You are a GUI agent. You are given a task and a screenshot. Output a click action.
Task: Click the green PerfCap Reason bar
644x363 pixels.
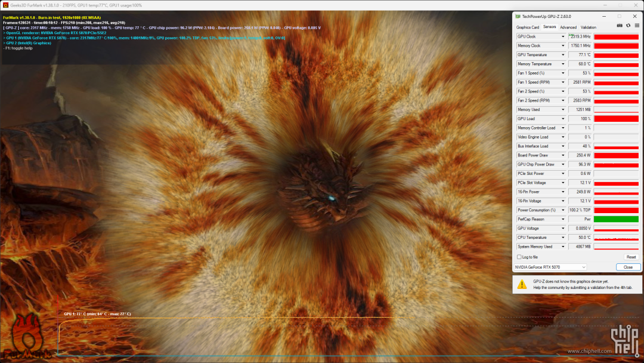[x=616, y=219]
